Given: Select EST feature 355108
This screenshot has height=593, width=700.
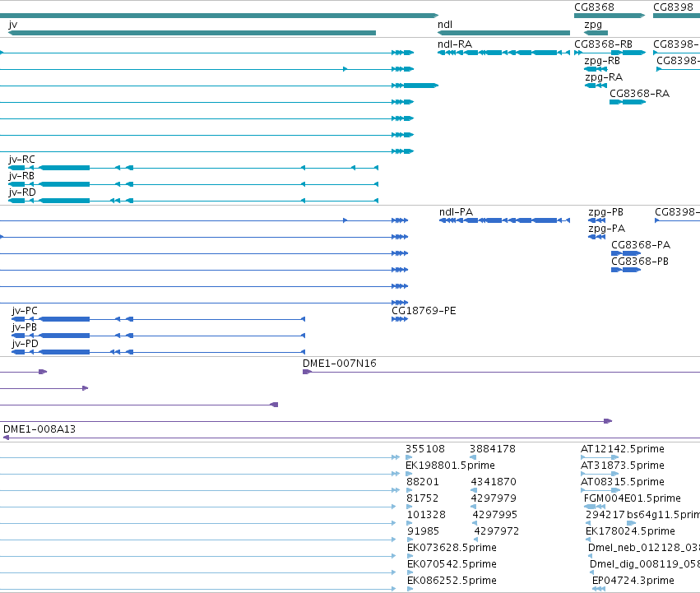Looking at the screenshot, I should (409, 457).
